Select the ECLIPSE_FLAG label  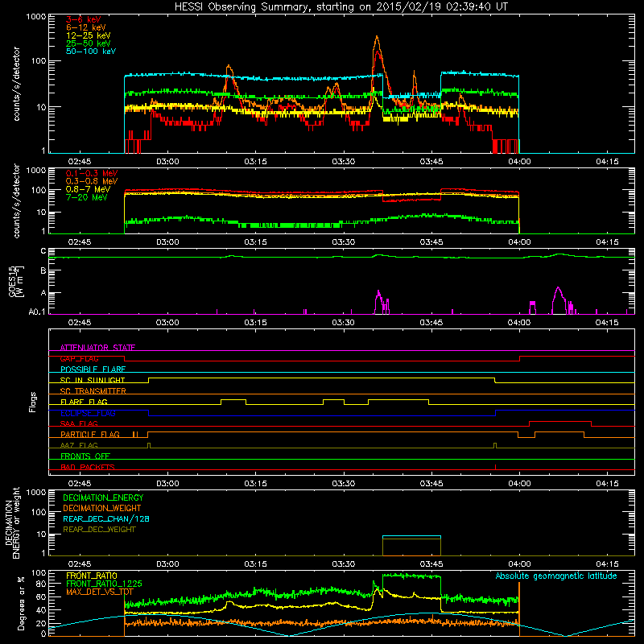88,413
